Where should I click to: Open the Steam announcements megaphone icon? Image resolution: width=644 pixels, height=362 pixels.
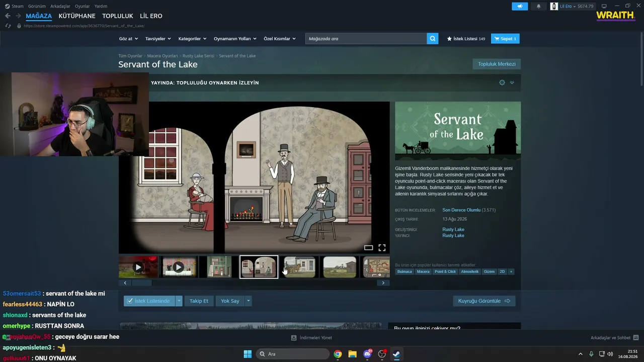pos(520,6)
